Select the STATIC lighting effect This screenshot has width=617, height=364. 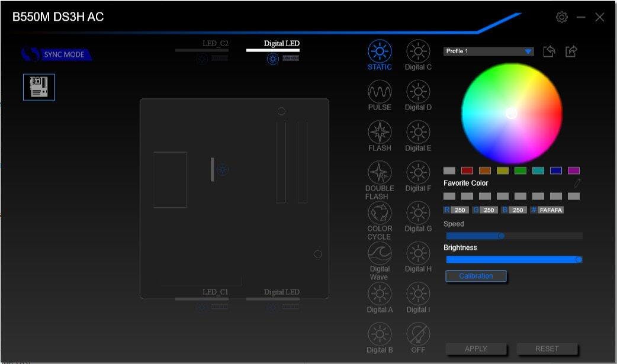(x=380, y=51)
